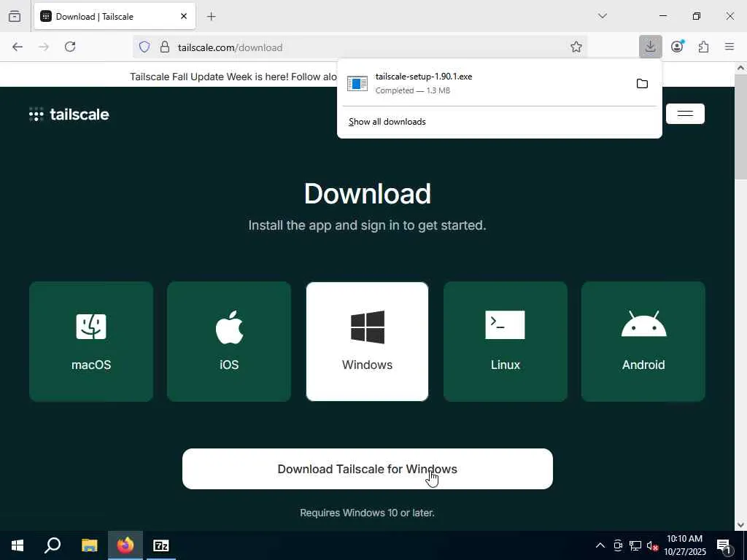Open the Firefox account icon
Viewport: 747px width, 560px height.
677,47
